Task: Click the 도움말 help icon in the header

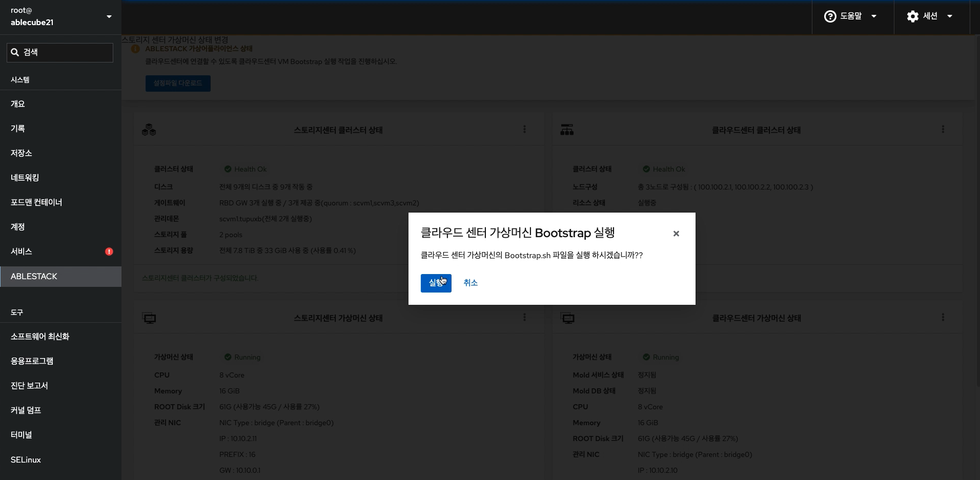Action: [x=830, y=16]
